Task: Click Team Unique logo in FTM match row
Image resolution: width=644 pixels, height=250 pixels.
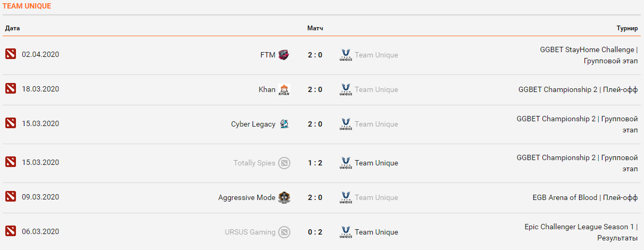Action: (x=346, y=55)
